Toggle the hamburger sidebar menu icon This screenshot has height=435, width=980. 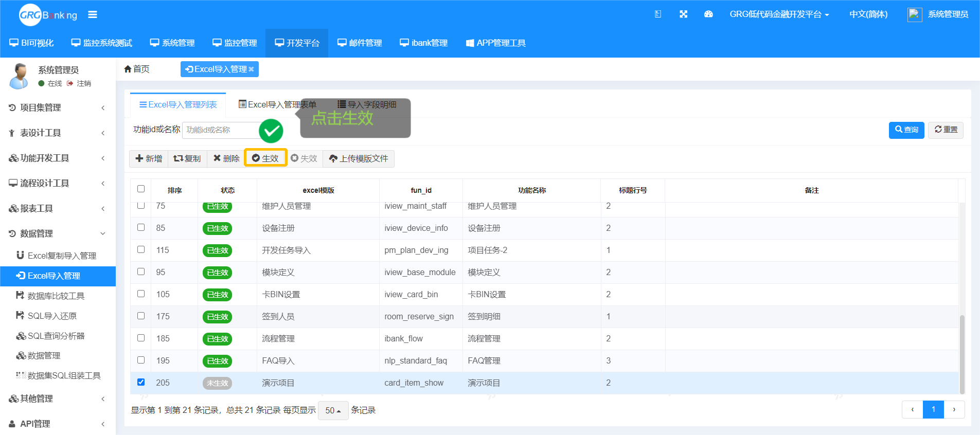93,14
